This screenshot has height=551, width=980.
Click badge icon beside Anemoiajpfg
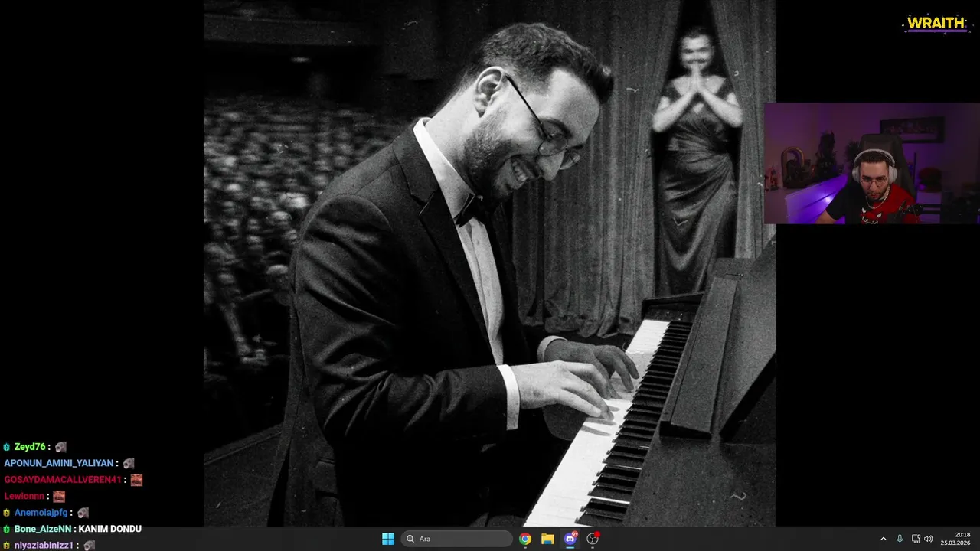pos(7,513)
